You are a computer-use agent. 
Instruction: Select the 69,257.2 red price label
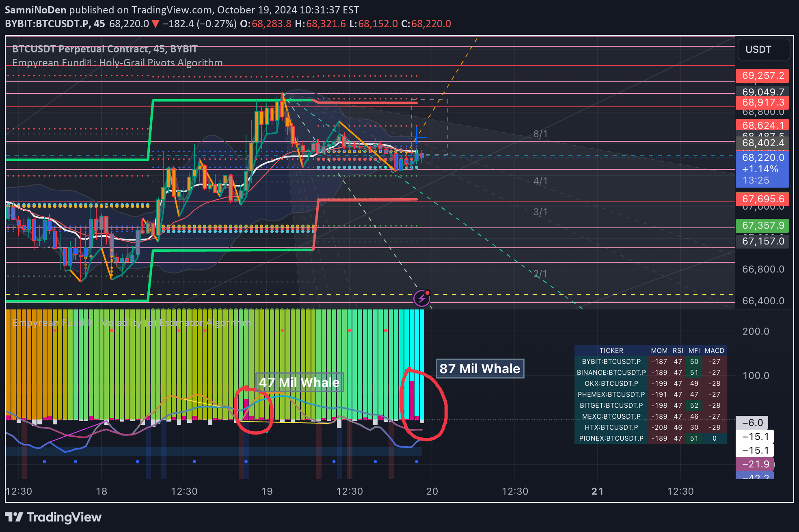762,76
